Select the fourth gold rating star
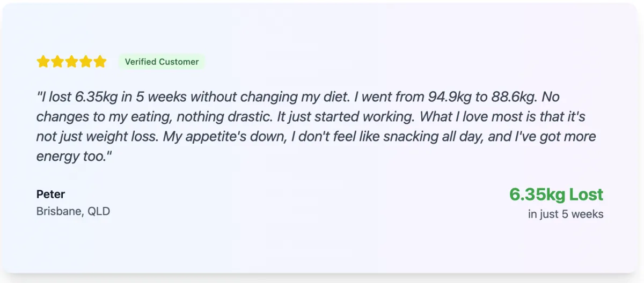Viewport: 644px width, 283px height. pyautogui.click(x=86, y=62)
